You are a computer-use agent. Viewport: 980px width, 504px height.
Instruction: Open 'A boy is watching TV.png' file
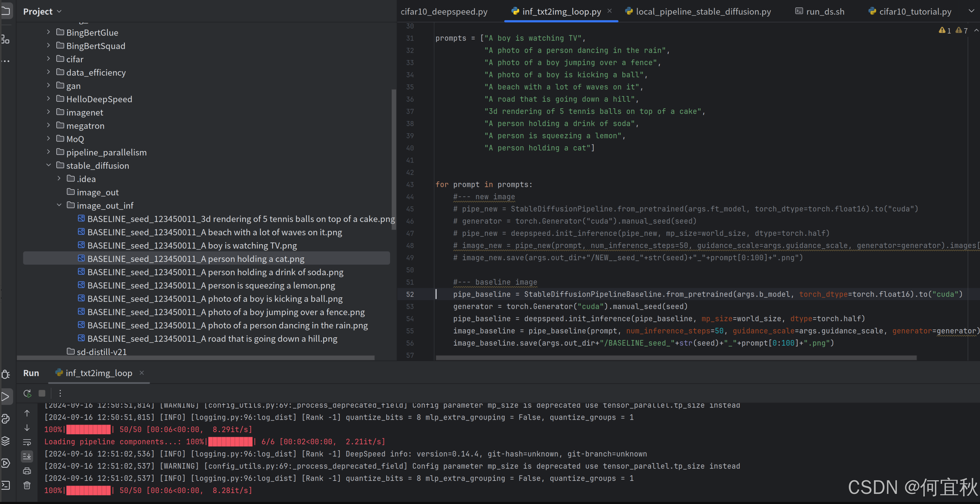click(x=192, y=245)
